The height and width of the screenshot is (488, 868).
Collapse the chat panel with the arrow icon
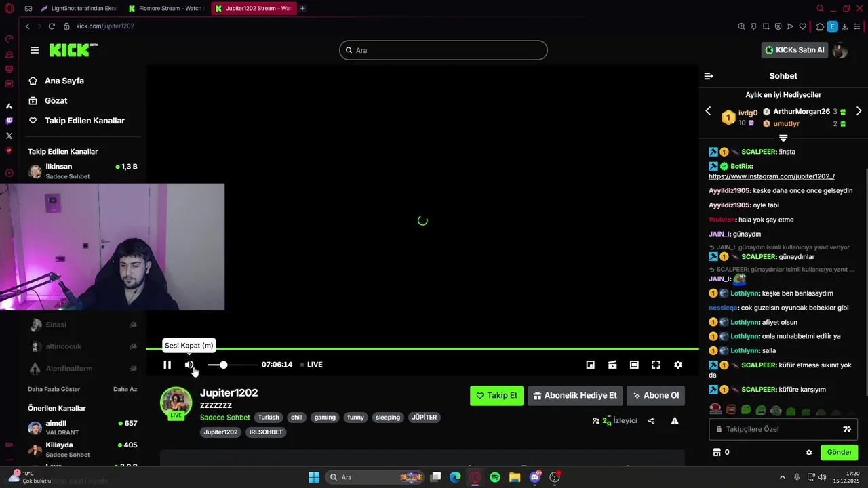pos(709,76)
